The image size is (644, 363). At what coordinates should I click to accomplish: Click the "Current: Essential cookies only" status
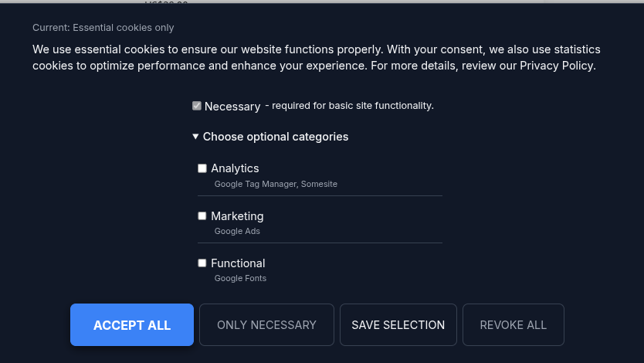(x=103, y=28)
